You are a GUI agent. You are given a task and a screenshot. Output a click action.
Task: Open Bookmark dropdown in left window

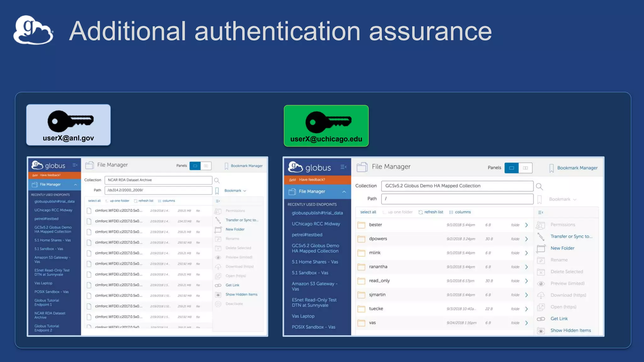pos(235,191)
